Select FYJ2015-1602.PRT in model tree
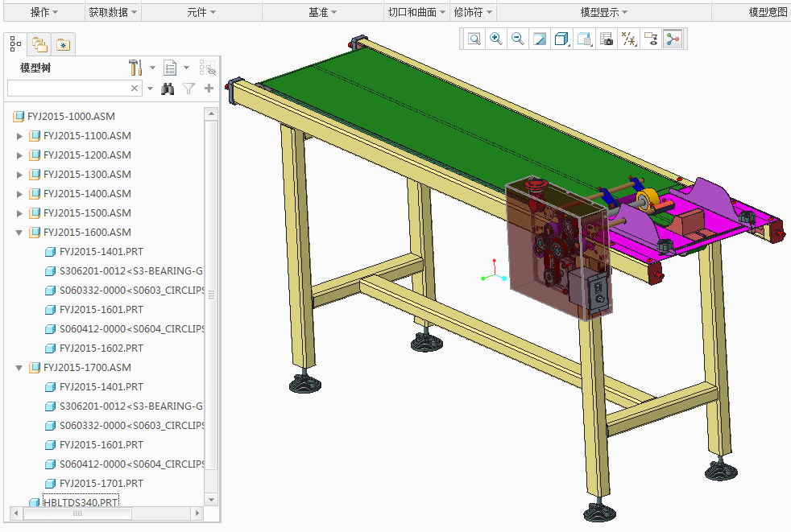Screen dimensions: 791x532 coord(101,348)
